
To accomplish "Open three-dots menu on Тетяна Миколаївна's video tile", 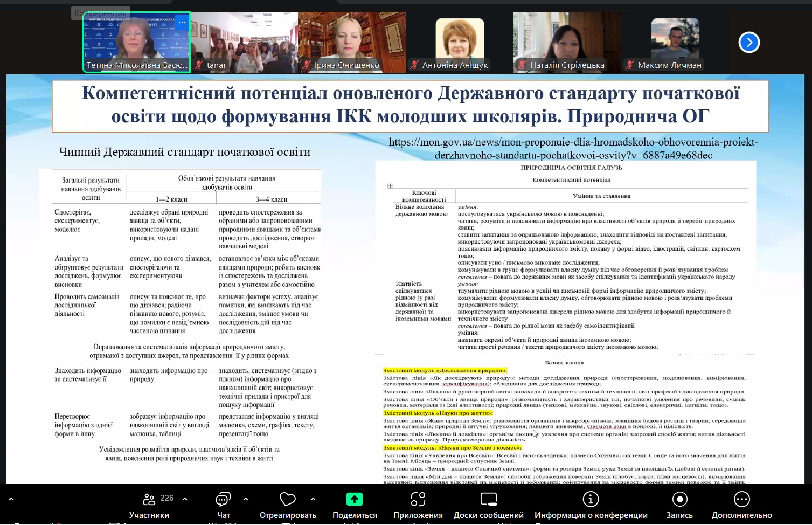I will (x=182, y=23).
